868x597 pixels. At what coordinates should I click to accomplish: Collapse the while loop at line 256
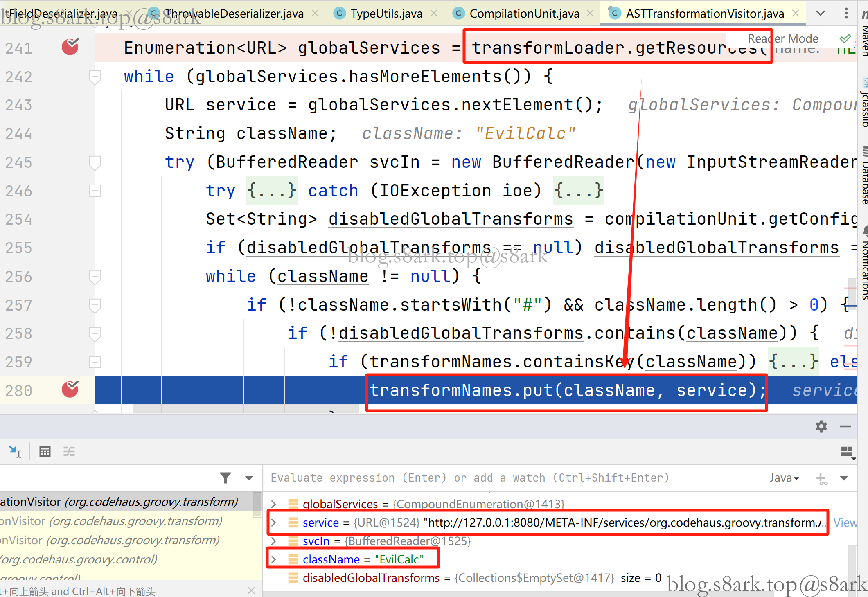(x=95, y=276)
